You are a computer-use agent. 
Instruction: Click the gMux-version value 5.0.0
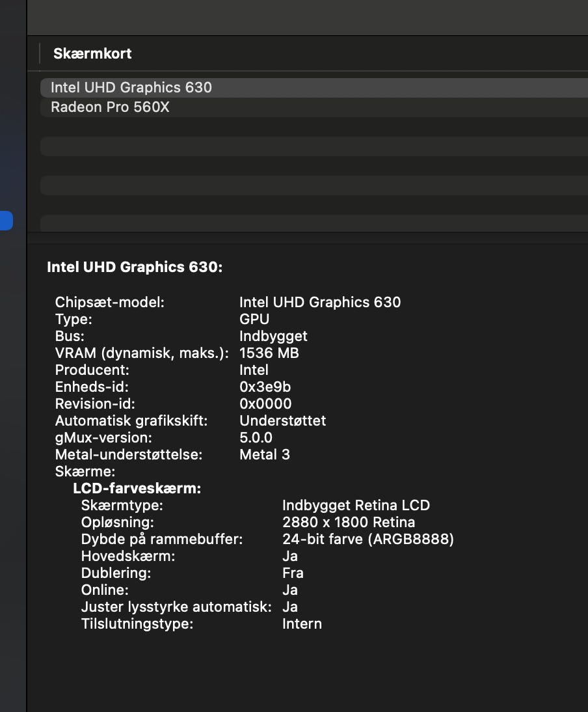[256, 438]
